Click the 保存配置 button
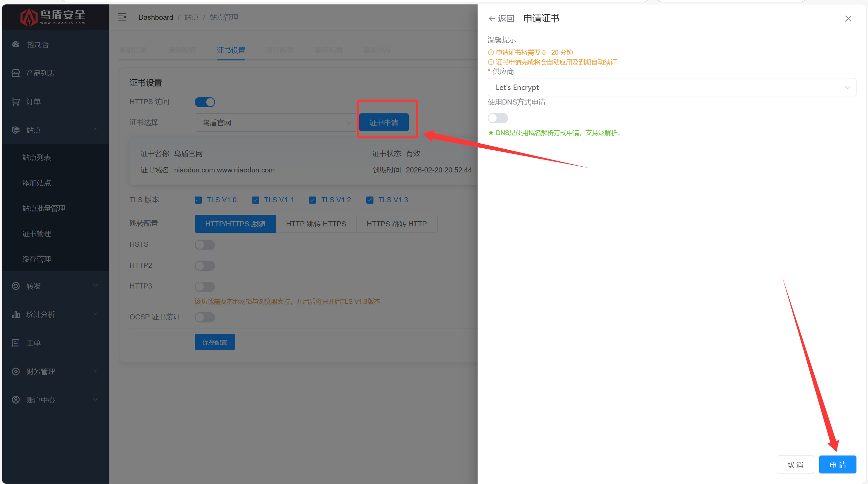 click(x=215, y=342)
